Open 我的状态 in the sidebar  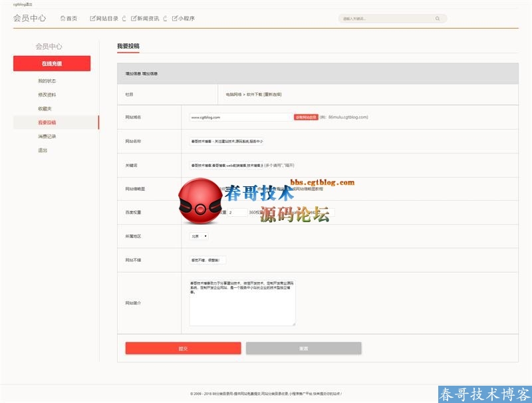[47, 80]
